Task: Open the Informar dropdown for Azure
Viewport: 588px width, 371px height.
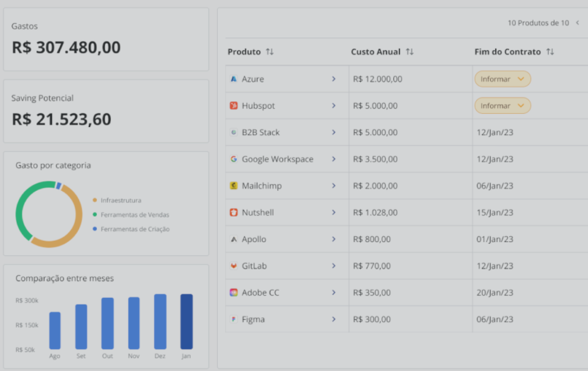Action: click(x=502, y=79)
